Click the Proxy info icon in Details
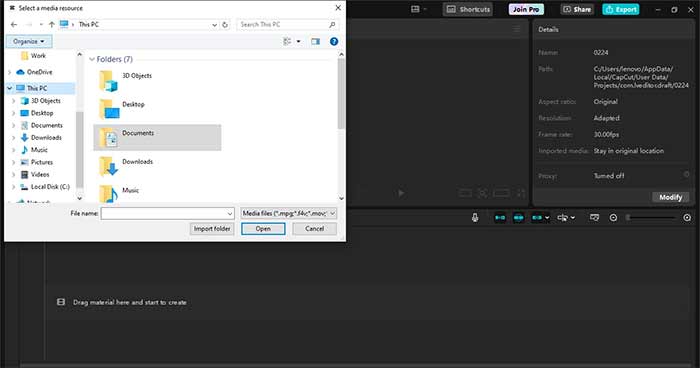 click(x=687, y=174)
